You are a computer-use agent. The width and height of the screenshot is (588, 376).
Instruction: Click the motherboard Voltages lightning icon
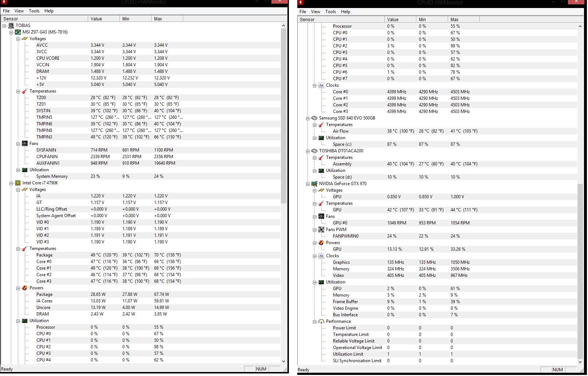coord(25,39)
